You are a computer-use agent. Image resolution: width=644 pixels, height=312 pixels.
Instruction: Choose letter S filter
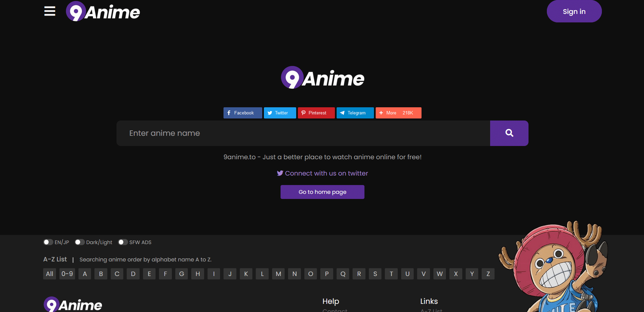[375, 274]
